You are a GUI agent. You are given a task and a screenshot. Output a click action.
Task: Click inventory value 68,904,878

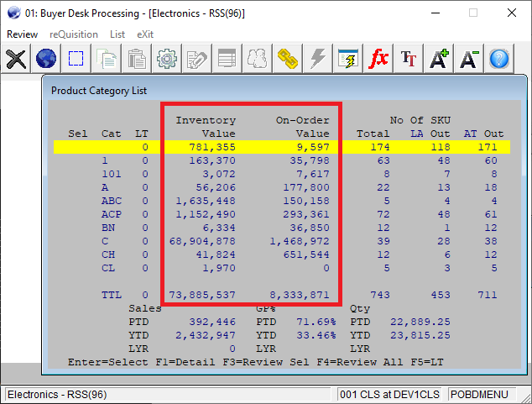coord(202,241)
